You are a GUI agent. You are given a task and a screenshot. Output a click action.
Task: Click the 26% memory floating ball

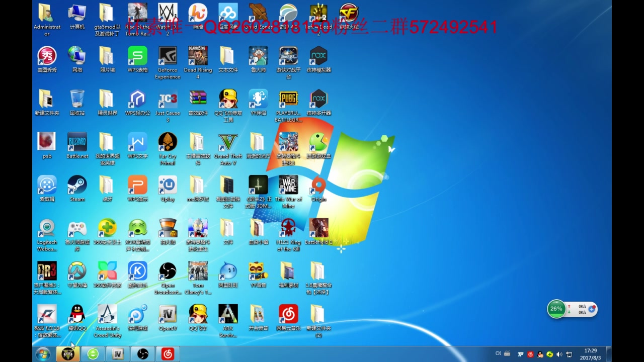coord(556,309)
